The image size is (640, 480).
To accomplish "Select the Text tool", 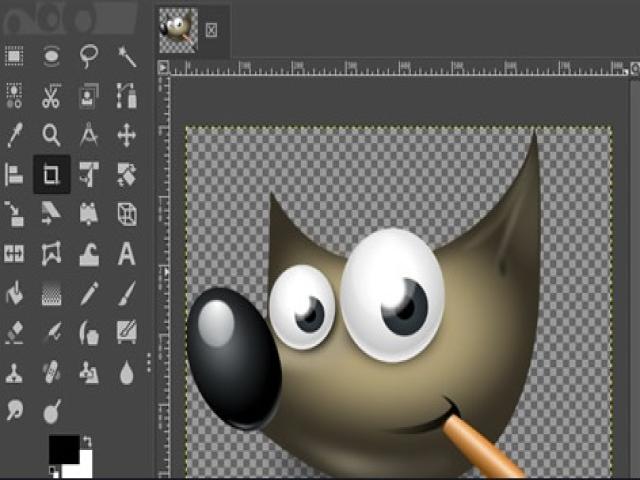I will 127,253.
